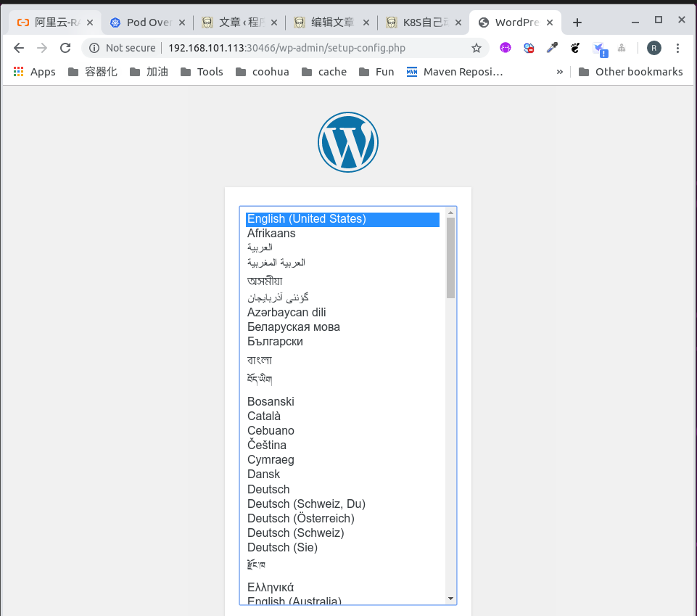Screen dimensions: 697x616
Task: Close the Pod Overview tab
Action: (182, 22)
